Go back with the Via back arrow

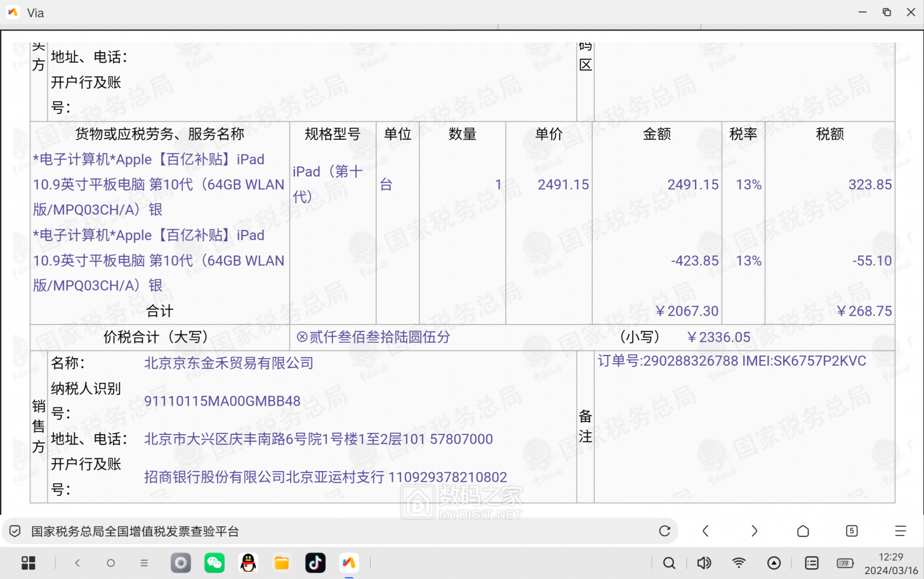[x=706, y=531]
